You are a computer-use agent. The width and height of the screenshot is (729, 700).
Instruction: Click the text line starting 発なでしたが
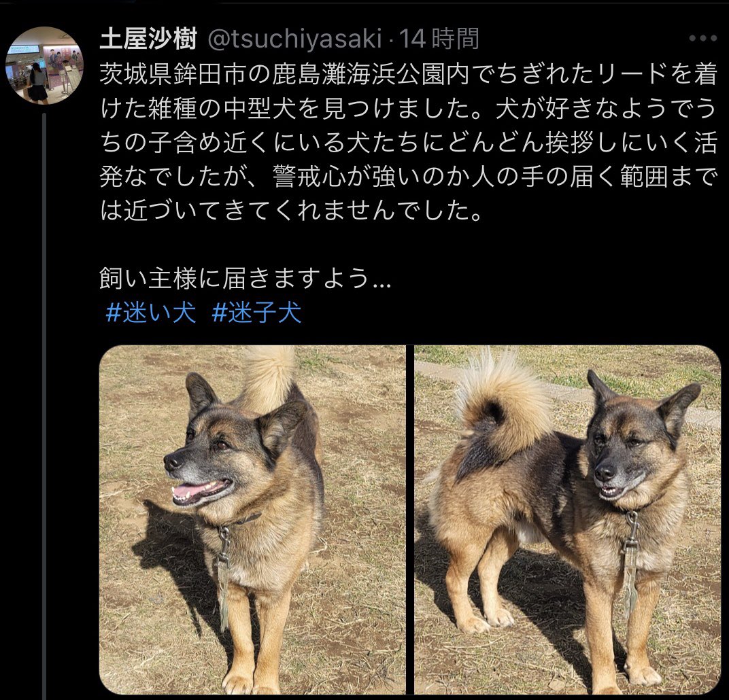409,177
